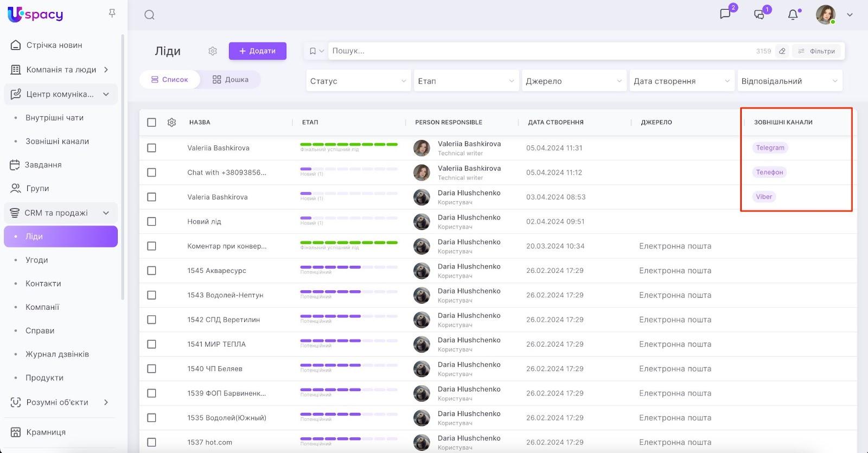Open Угоди in the sidebar menu
This screenshot has height=453, width=868.
[x=37, y=260]
